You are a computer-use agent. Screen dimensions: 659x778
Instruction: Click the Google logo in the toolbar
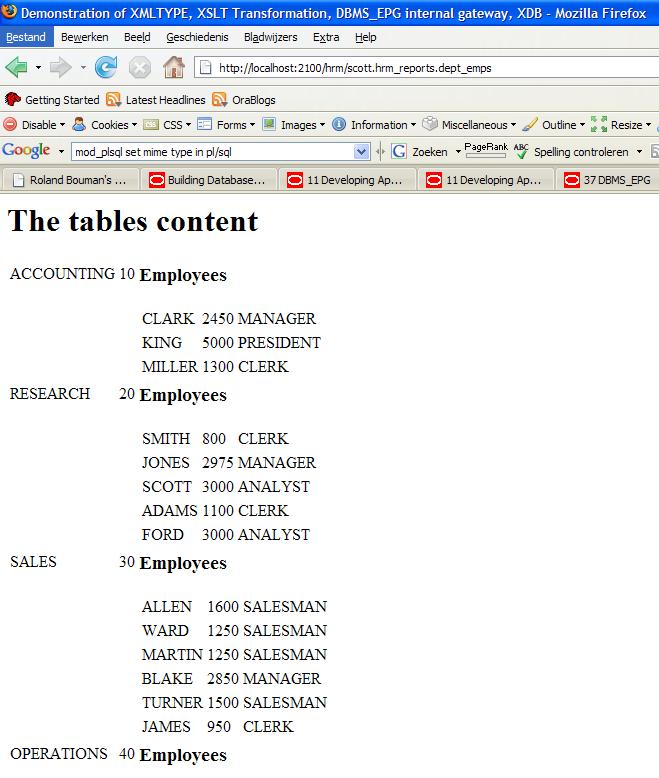26,150
